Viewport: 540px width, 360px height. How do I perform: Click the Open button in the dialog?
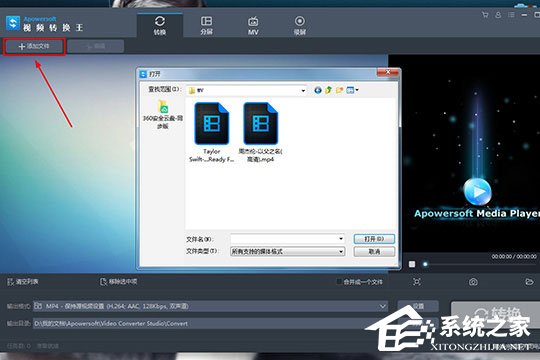click(x=374, y=239)
